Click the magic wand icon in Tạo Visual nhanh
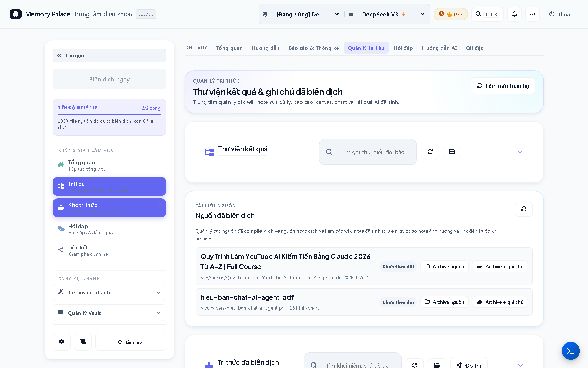 61,292
